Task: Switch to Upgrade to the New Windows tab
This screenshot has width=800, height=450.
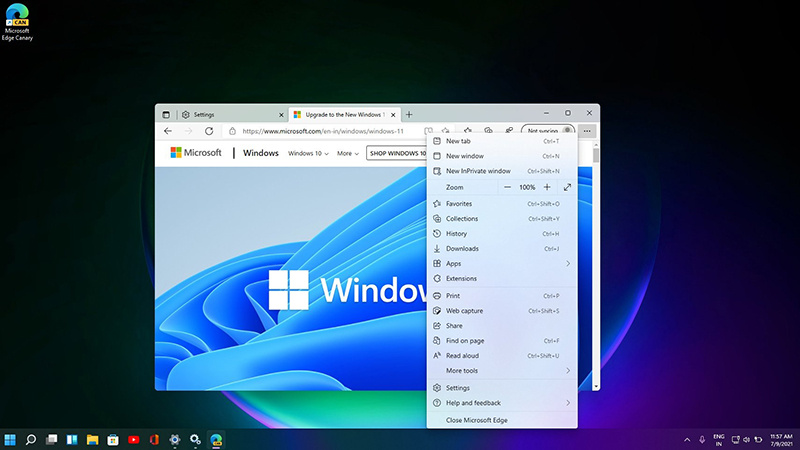Action: click(x=344, y=115)
